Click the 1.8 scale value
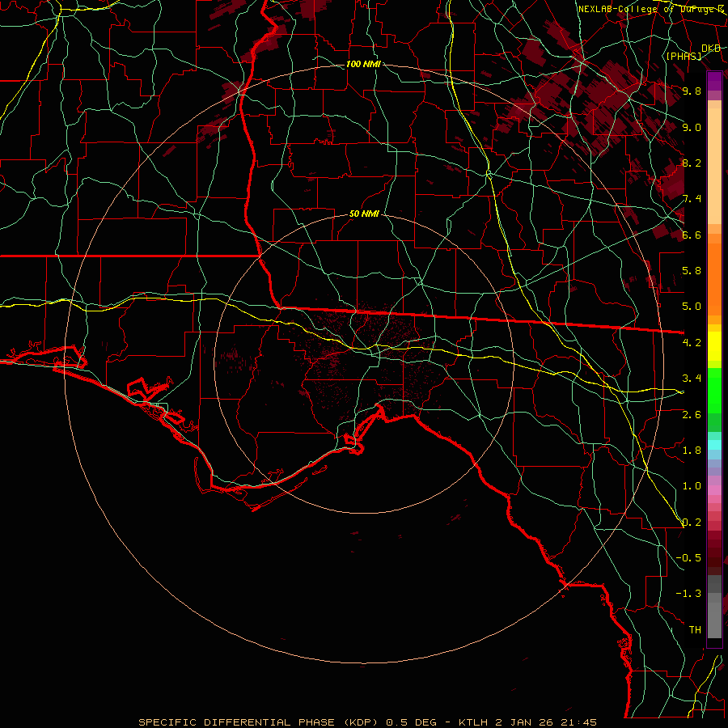The image size is (728, 728). click(692, 451)
